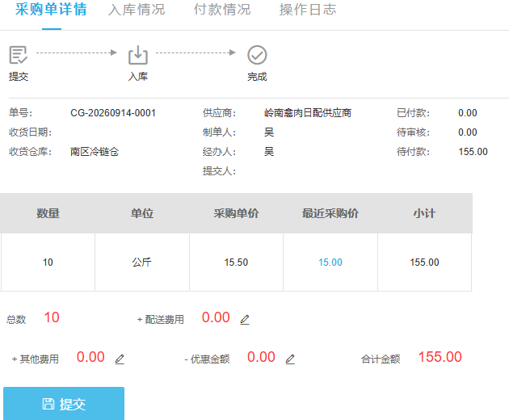Click the unit cell 公斤
The width and height of the screenshot is (509, 420).
click(142, 262)
